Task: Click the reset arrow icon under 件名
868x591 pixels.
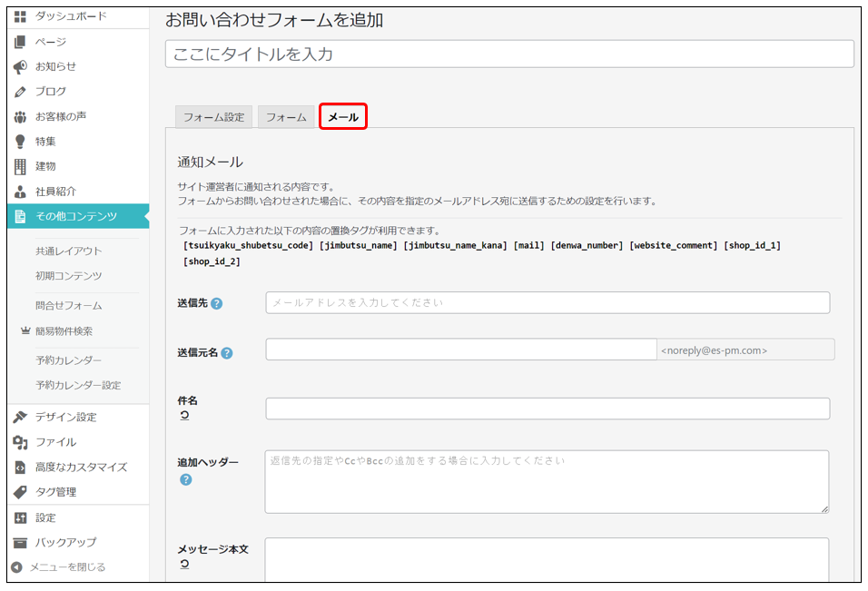Action: point(184,416)
